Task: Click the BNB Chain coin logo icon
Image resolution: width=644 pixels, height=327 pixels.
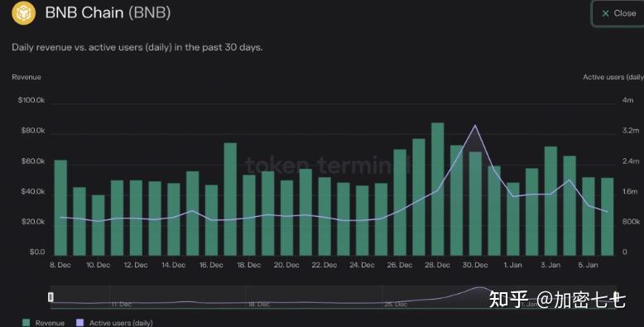Action: (23, 13)
